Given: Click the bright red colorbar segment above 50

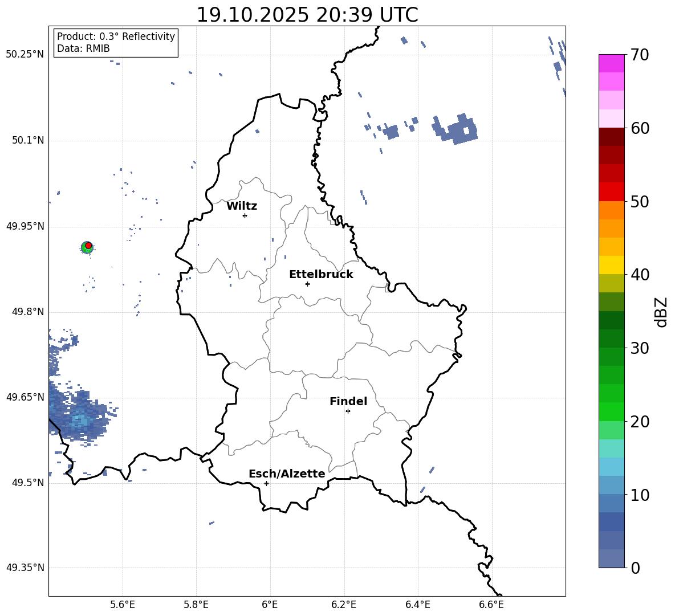Looking at the screenshot, I should 611,191.
